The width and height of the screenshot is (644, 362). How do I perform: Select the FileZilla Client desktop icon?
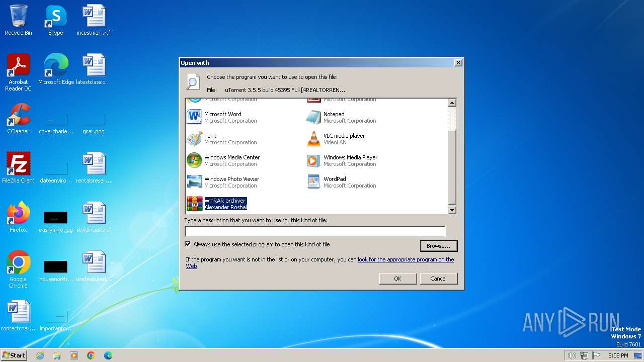(18, 168)
